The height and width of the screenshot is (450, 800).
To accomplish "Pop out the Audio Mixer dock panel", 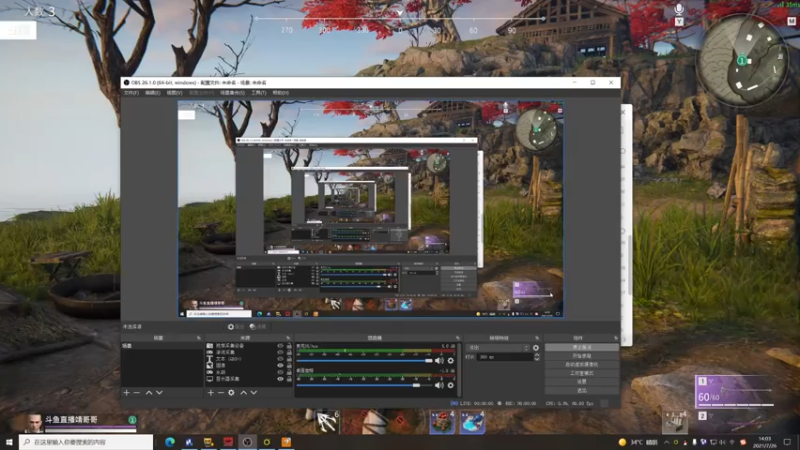I will tap(458, 338).
